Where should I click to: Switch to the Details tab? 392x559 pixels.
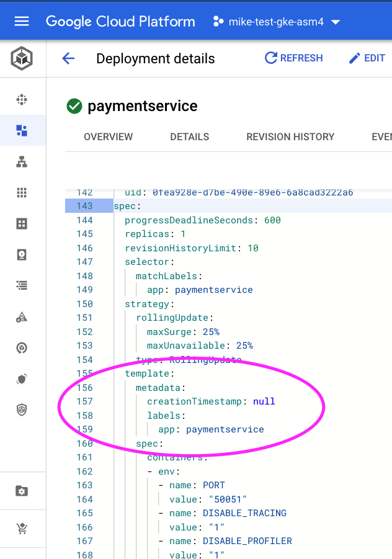click(190, 136)
